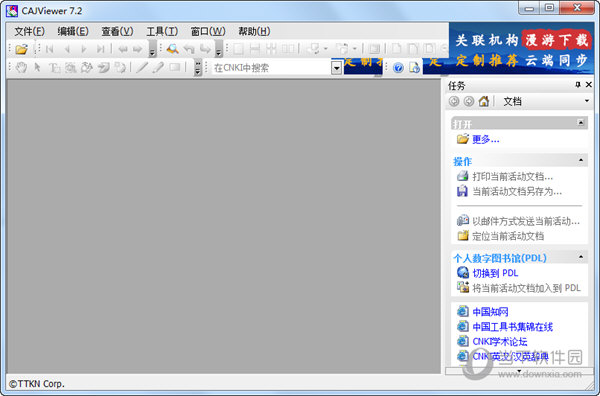Image resolution: width=600 pixels, height=396 pixels.
Task: Go to next page arrow icon
Action: [84, 49]
